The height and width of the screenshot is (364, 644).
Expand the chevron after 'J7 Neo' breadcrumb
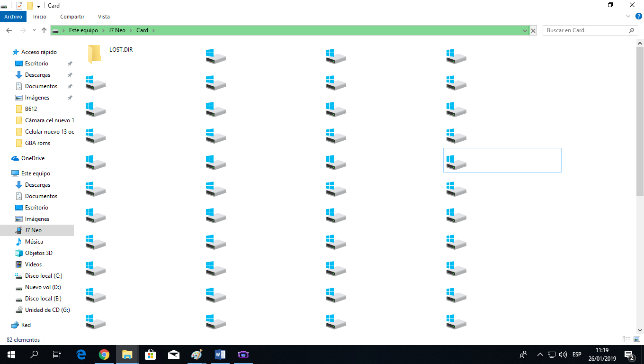click(131, 30)
